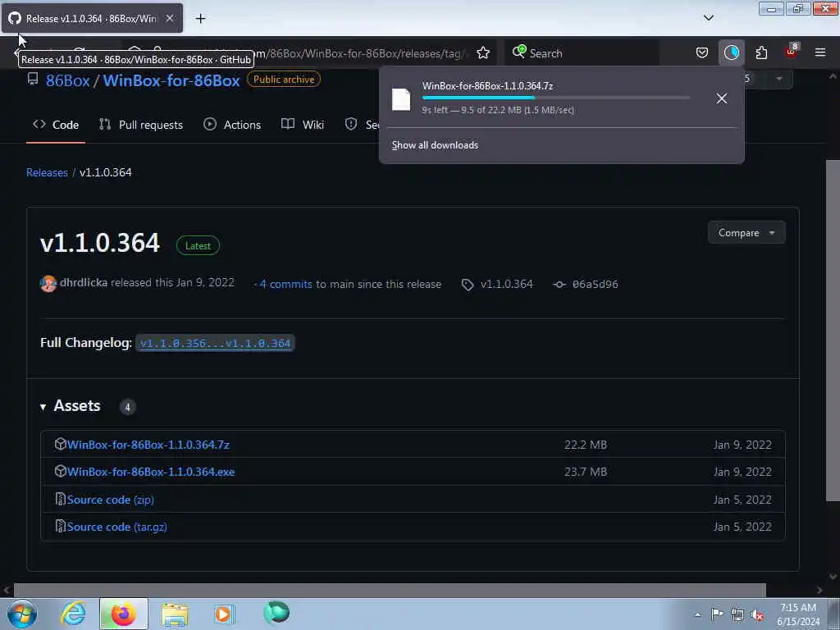Click the repository book icon beside 86Box
The width and height of the screenshot is (840, 630).
(33, 80)
